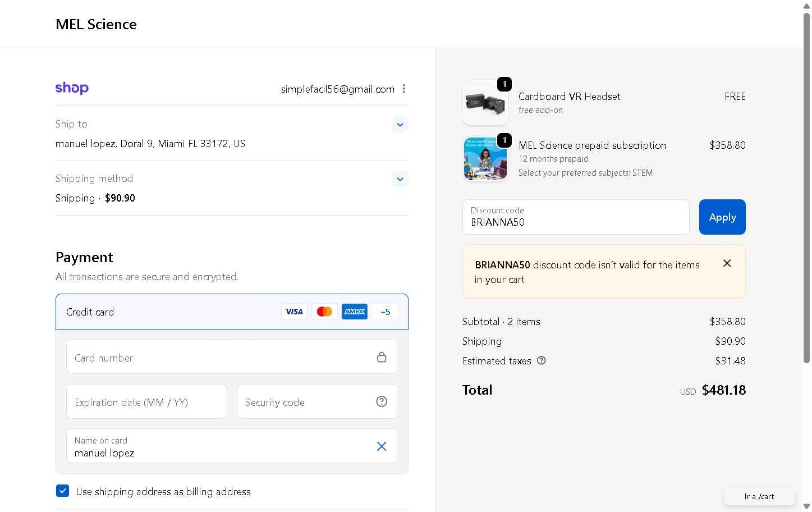Click the MEL Science subscription thumbnail

point(485,159)
